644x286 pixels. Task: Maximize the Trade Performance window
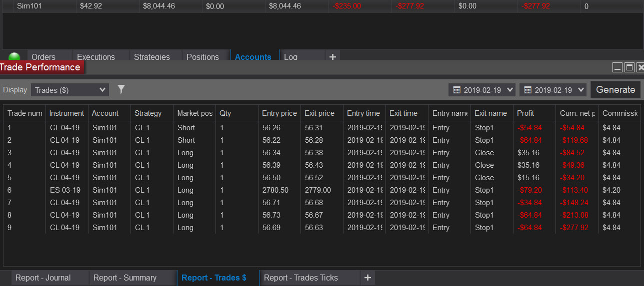tap(629, 67)
